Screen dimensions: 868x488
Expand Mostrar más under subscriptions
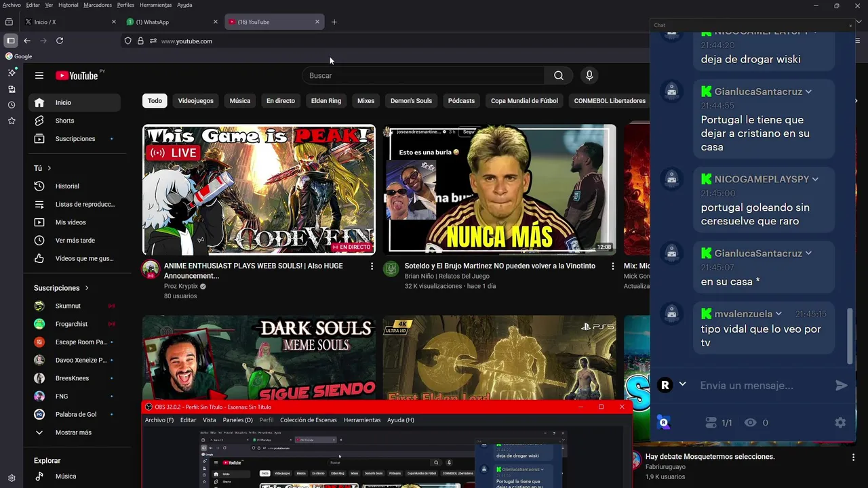click(x=75, y=432)
